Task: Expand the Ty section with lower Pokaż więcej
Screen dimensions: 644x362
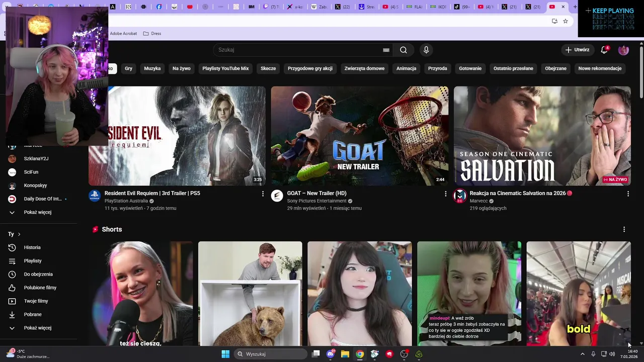Action: pyautogui.click(x=38, y=328)
